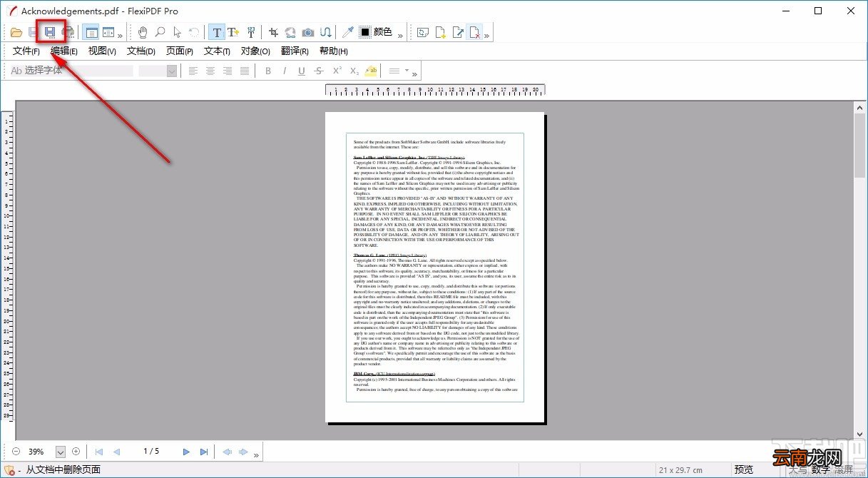Go to the next page arrow
Image resolution: width=868 pixels, height=478 pixels.
[187, 452]
